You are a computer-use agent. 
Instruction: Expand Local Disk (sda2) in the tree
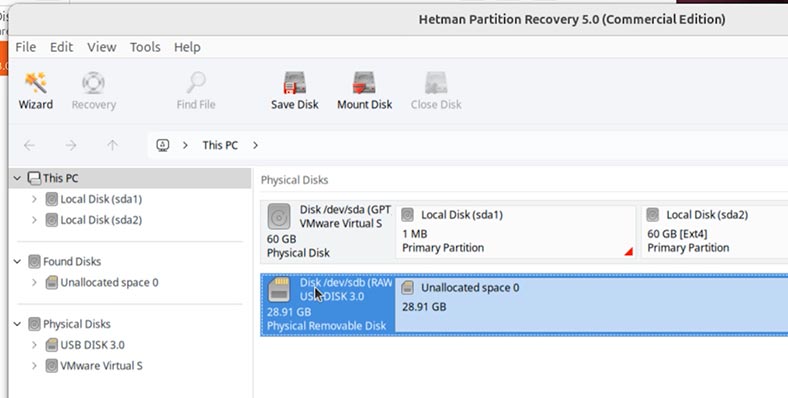34,220
